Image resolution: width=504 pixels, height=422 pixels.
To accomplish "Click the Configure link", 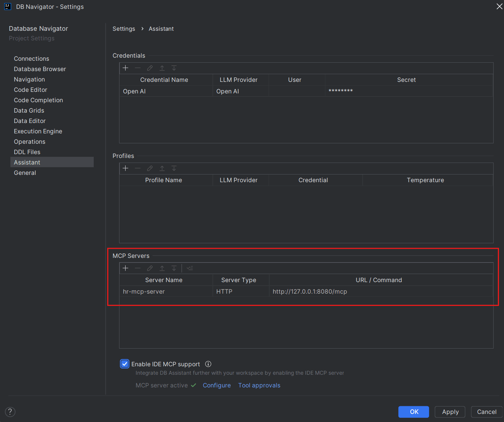I will (x=217, y=385).
